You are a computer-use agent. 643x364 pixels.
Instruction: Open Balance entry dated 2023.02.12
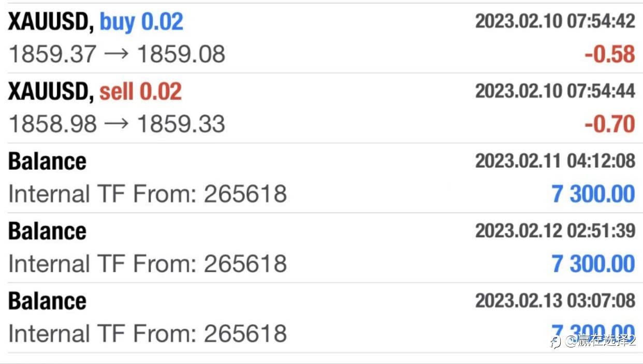pos(321,248)
